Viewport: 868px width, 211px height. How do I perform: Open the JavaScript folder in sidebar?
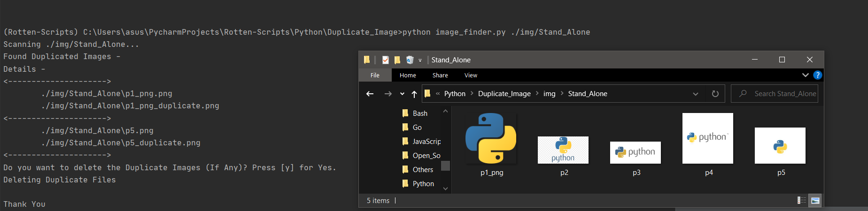click(426, 142)
